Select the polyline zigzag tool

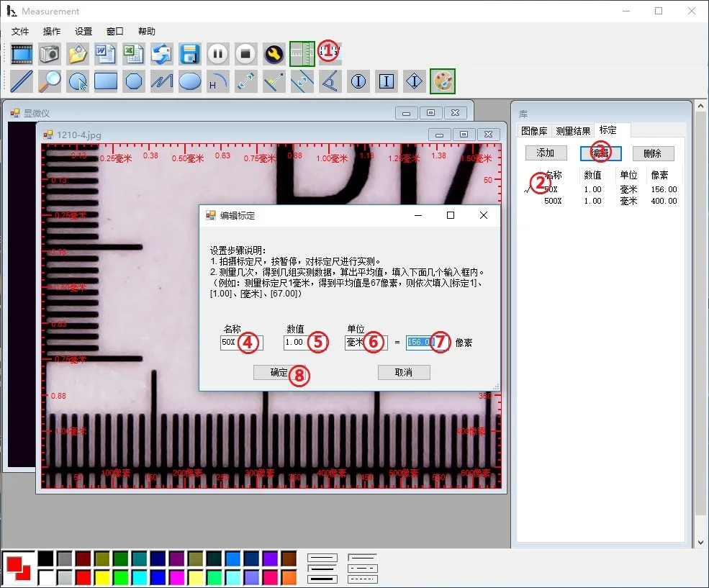[161, 81]
